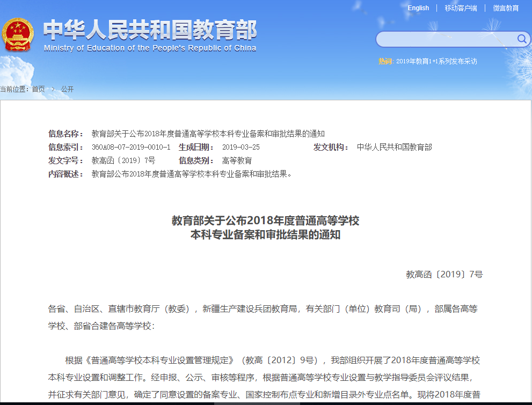The image size is (532, 405).
Task: Click the 热词 hot word label
Action: [385, 61]
